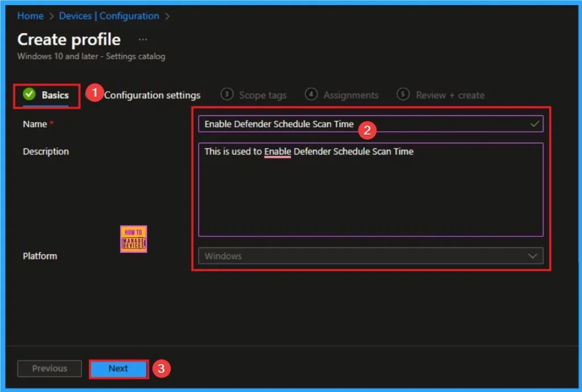Open the ellipsis menu next to Create profile
582x392 pixels.
[x=142, y=39]
